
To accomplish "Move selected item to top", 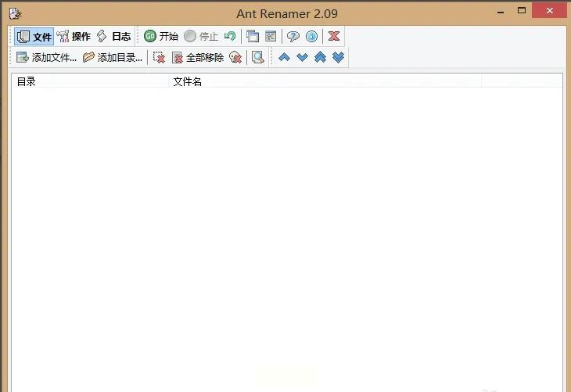I will coord(320,57).
